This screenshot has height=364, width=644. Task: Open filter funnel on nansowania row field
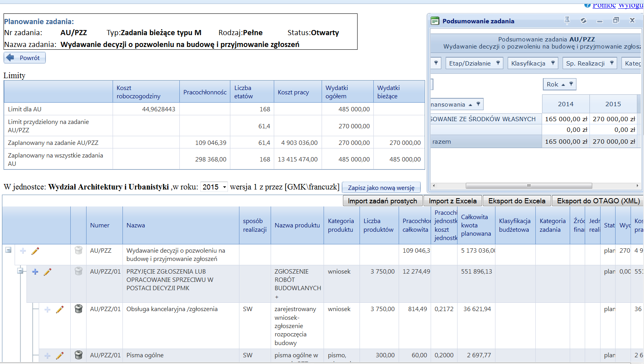tap(478, 104)
